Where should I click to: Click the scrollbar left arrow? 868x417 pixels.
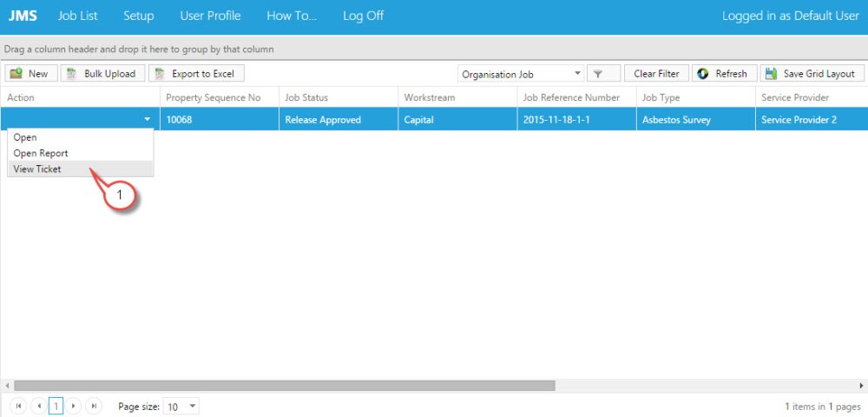click(7, 386)
